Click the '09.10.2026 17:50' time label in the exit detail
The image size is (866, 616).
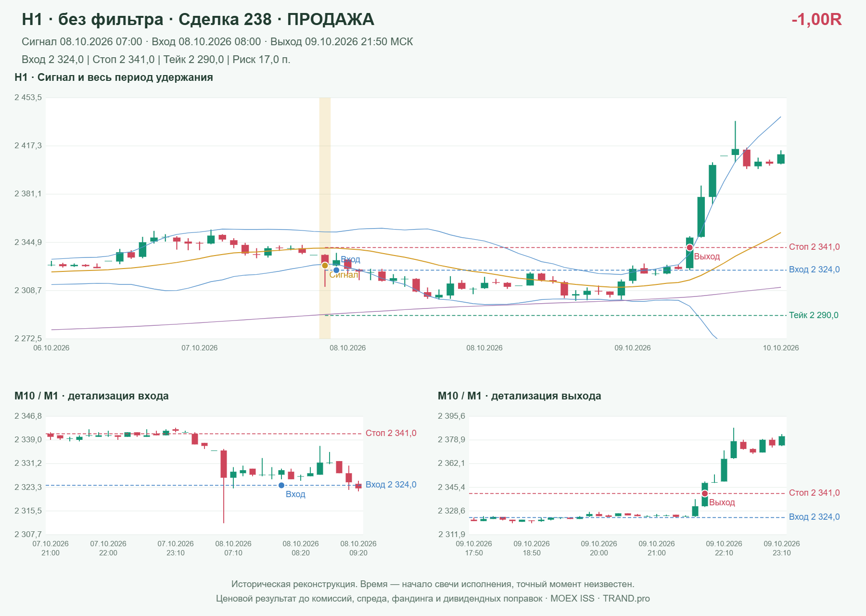tap(474, 548)
